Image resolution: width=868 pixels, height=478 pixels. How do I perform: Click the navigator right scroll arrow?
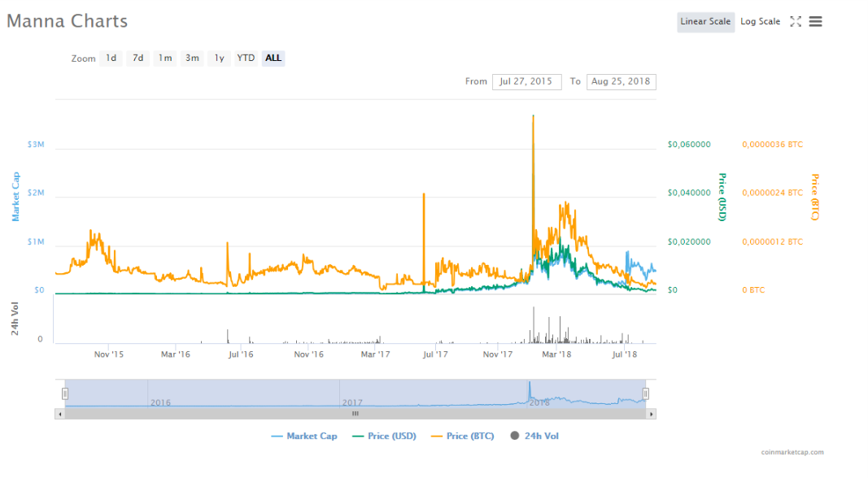pyautogui.click(x=651, y=414)
